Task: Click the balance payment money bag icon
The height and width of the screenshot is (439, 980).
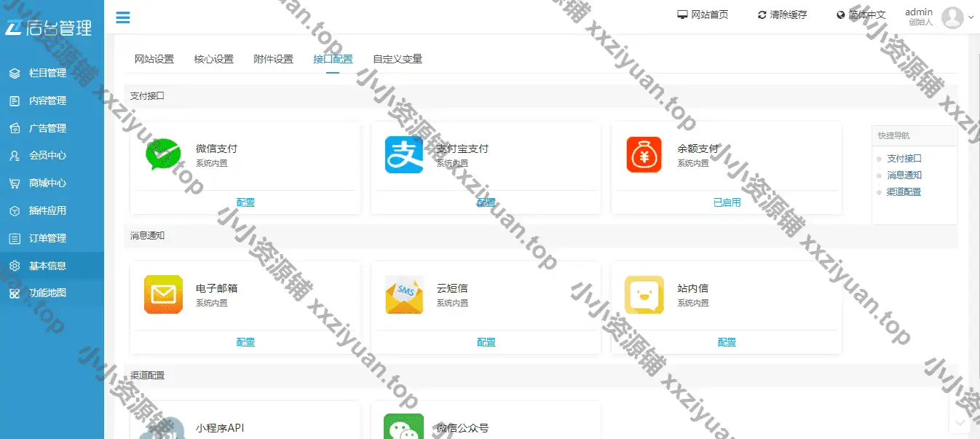Action: pyautogui.click(x=644, y=155)
